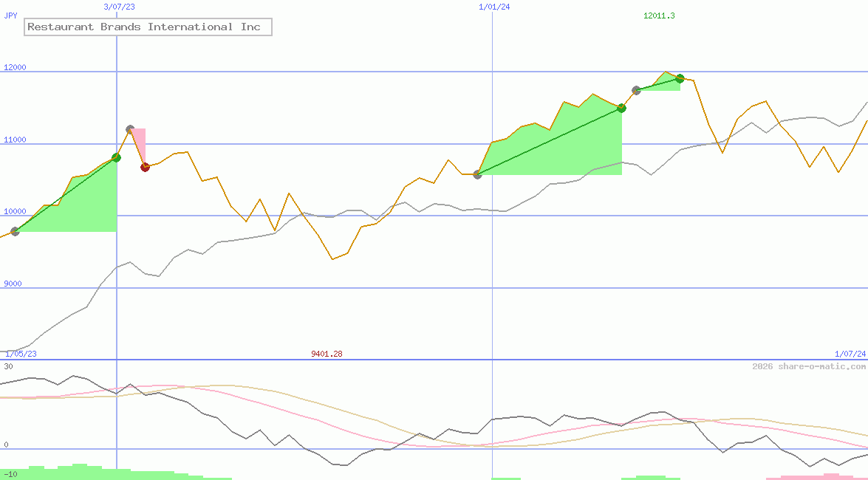Select the green marker at the 12011.3 peak
868x480 pixels.
[679, 78]
